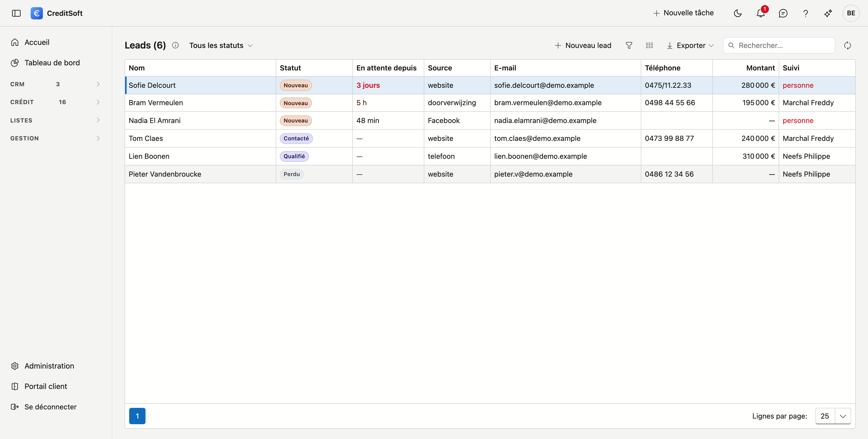The height and width of the screenshot is (439, 868).
Task: Click Tableau de bord chart icon
Action: (15, 63)
